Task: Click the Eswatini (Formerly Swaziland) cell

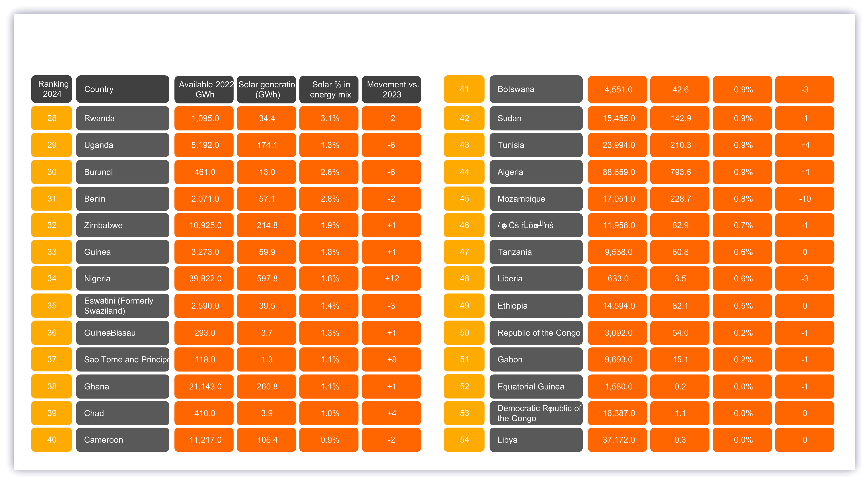Action: click(122, 306)
